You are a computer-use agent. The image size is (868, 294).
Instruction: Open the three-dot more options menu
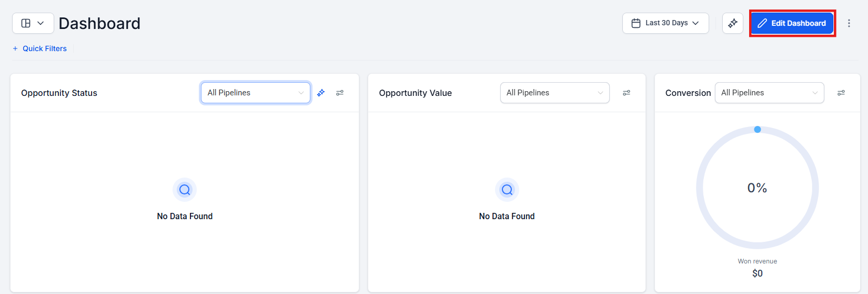click(849, 23)
